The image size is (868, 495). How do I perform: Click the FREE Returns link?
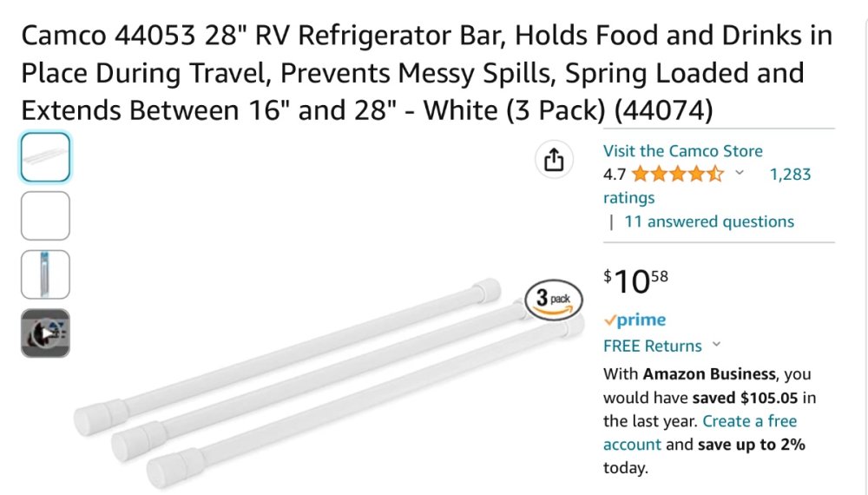point(652,346)
